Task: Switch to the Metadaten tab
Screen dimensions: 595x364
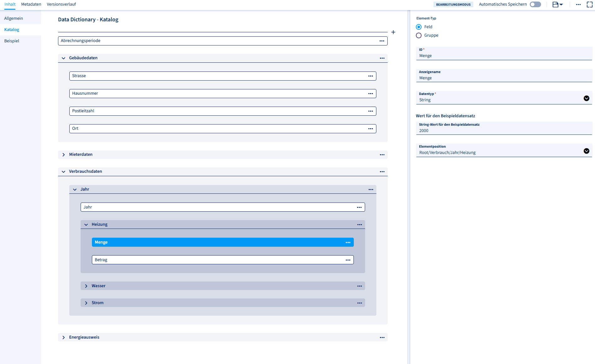Action: (31, 4)
